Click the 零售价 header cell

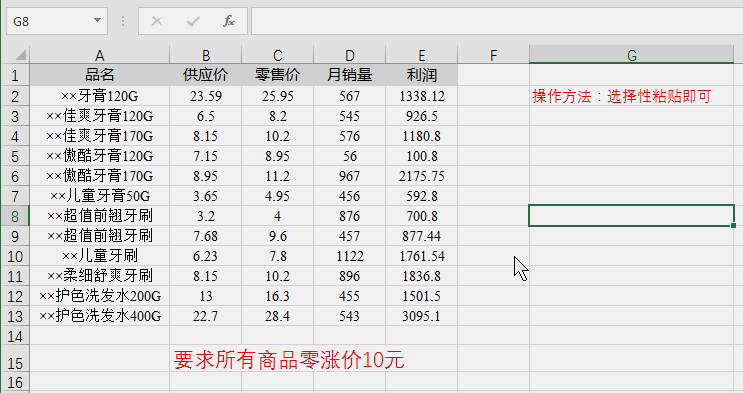tap(278, 75)
